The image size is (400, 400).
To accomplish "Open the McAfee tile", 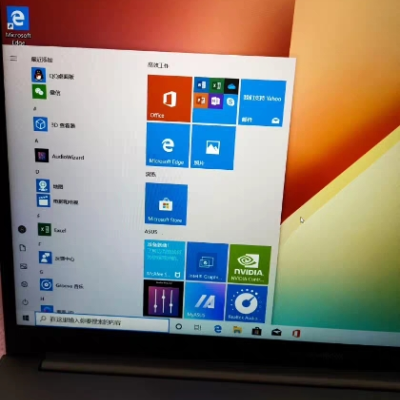I will [164, 260].
